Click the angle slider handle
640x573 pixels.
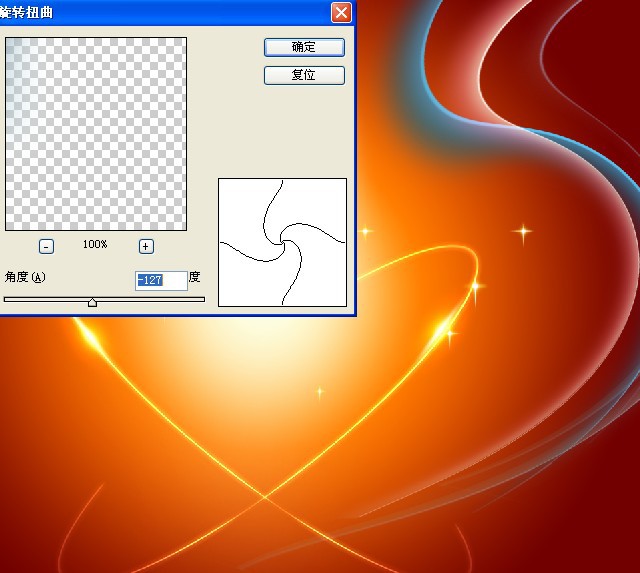point(93,302)
